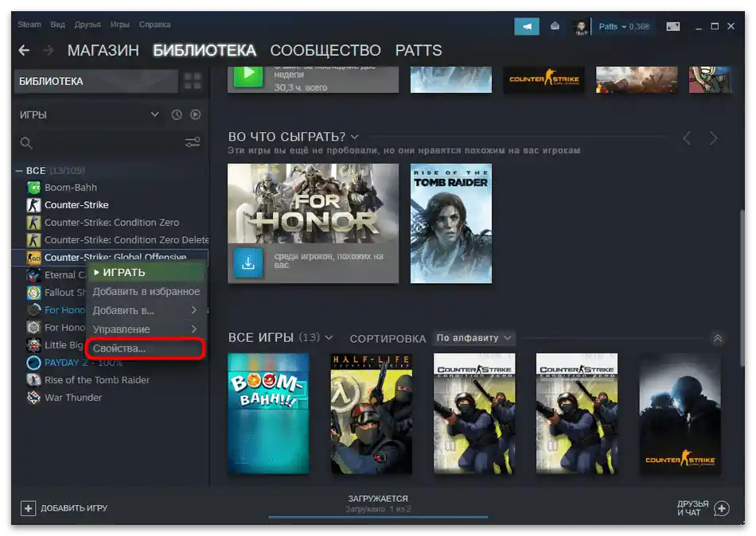
Task: Toggle the library grid view icon
Action: coord(193,81)
